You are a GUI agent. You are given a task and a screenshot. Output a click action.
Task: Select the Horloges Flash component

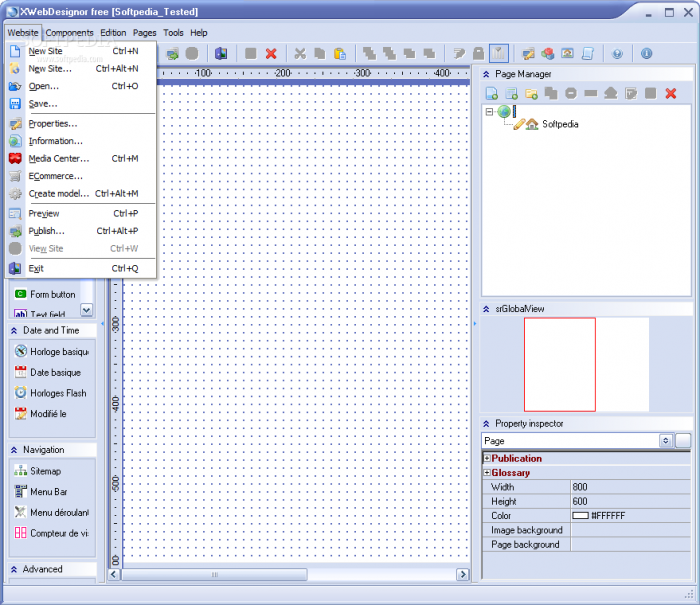point(58,393)
